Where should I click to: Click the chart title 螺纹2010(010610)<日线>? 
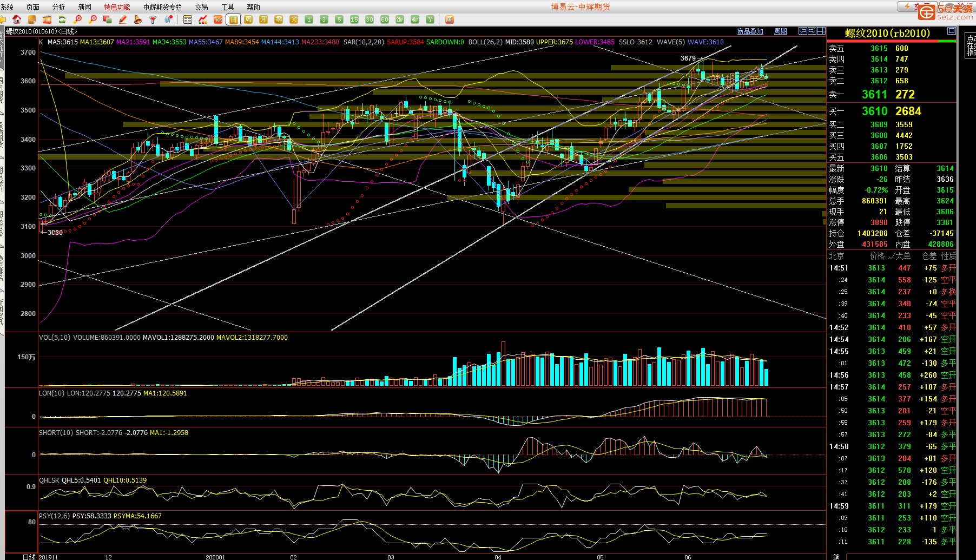tap(42, 31)
